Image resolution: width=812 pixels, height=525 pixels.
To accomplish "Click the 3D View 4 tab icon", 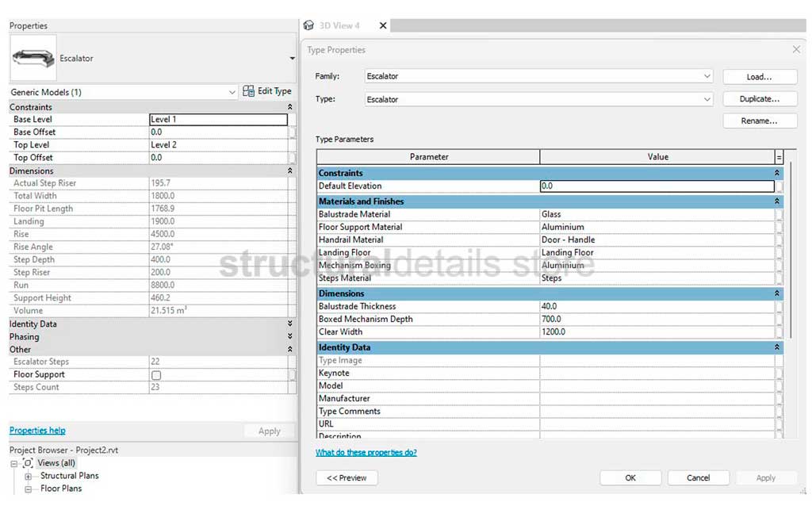I will [309, 25].
